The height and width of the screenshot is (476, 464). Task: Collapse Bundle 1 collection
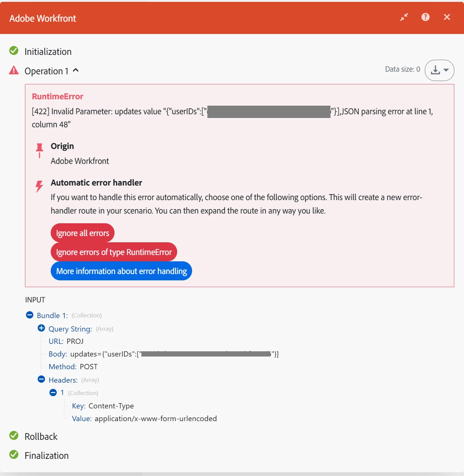click(30, 315)
